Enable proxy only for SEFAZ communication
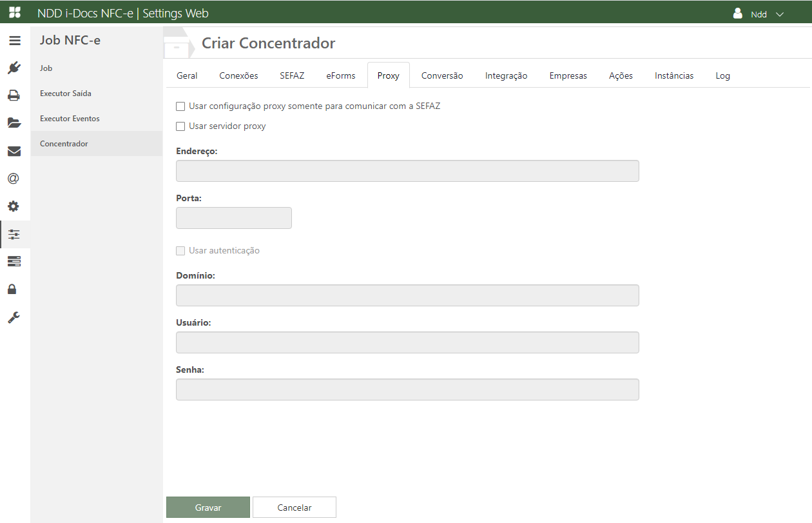This screenshot has height=523, width=812. [180, 106]
